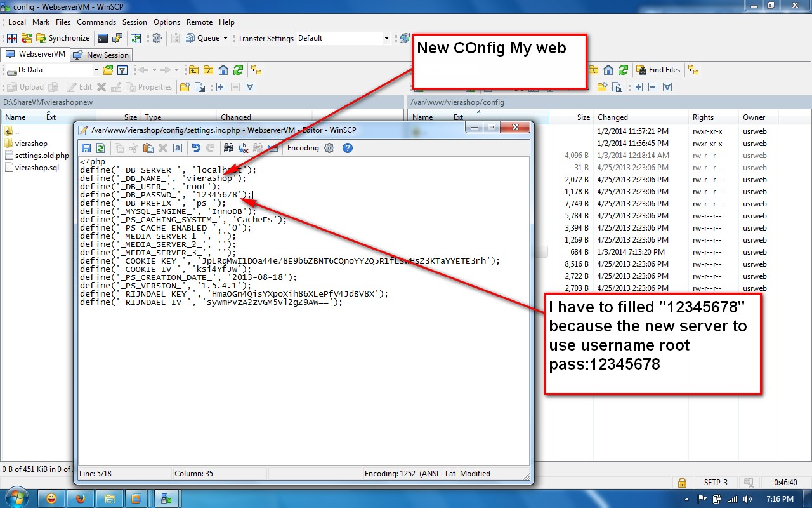Open editor preferences gear icon

tap(329, 148)
